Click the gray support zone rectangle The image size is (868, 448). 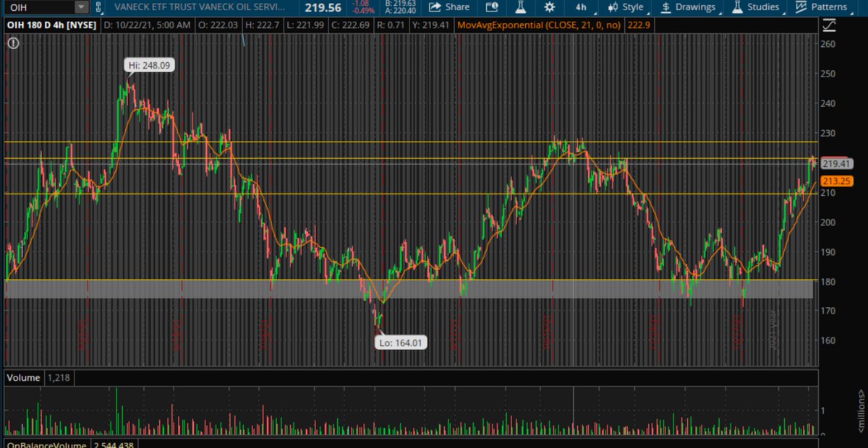point(410,289)
